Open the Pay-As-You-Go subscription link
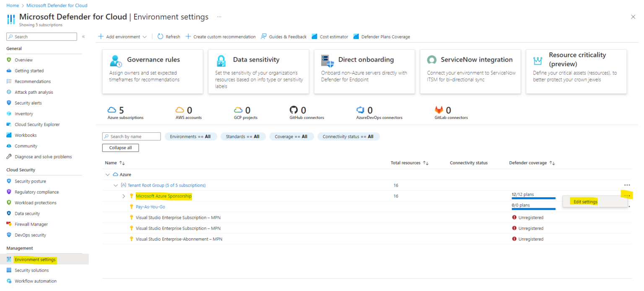The height and width of the screenshot is (291, 644). [150, 206]
